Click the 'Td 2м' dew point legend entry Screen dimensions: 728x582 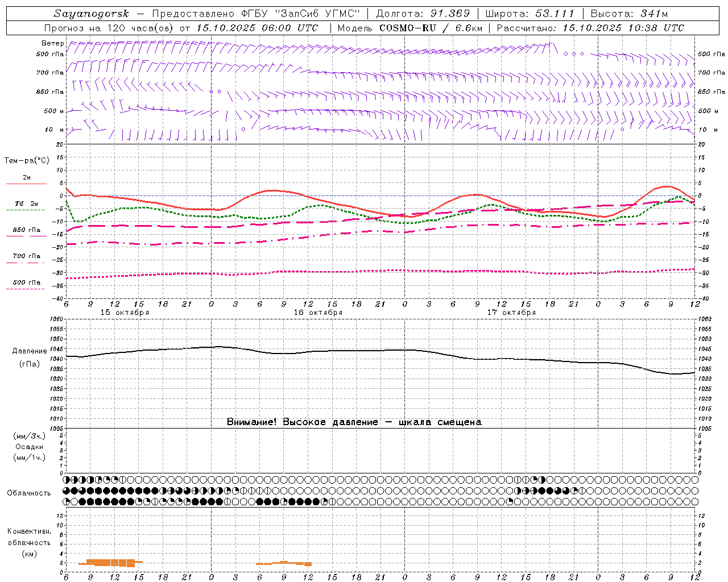click(27, 203)
